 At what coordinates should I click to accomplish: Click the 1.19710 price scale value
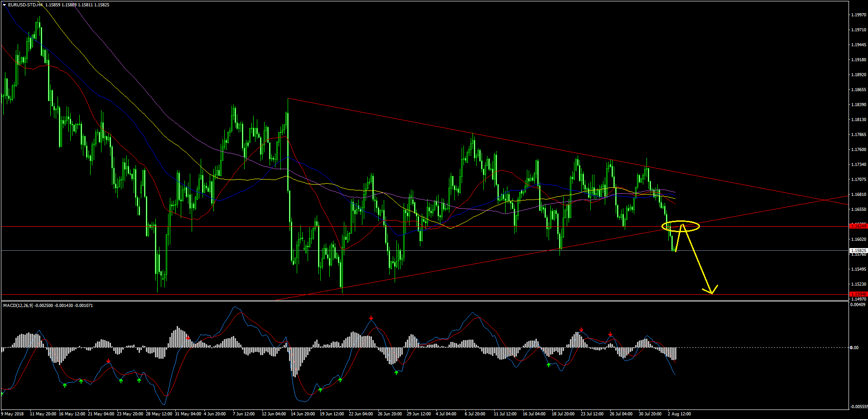click(x=859, y=30)
